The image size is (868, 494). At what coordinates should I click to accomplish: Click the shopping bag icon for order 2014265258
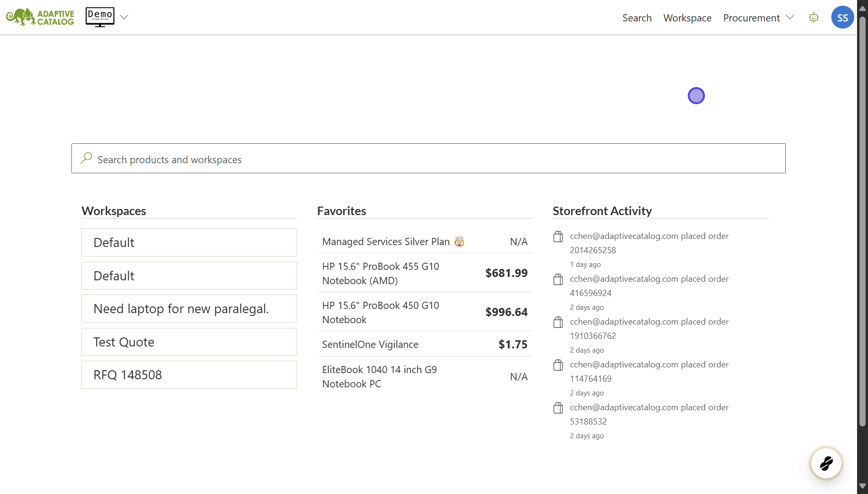558,237
